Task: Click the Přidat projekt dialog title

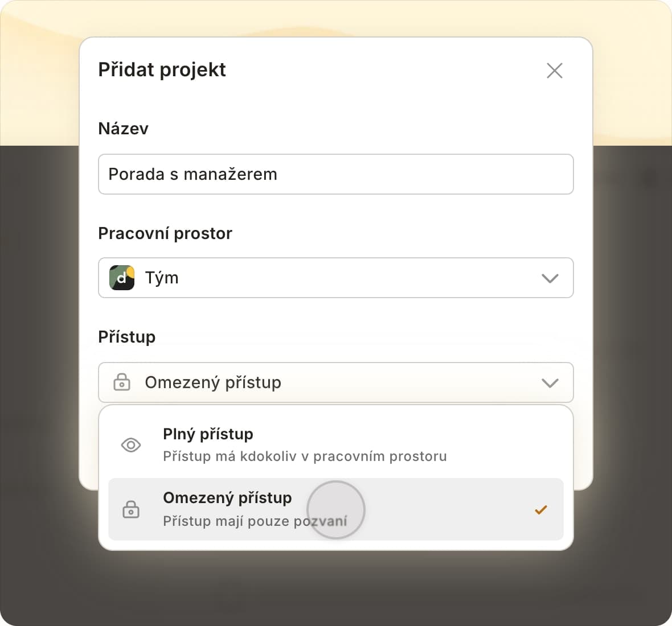Action: (x=162, y=69)
